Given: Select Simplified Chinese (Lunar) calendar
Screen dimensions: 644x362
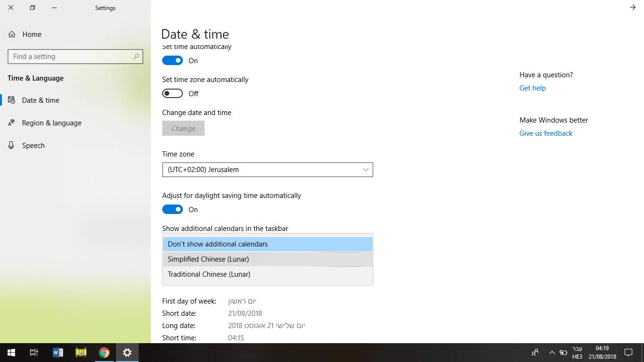Looking at the screenshot, I should tap(268, 259).
